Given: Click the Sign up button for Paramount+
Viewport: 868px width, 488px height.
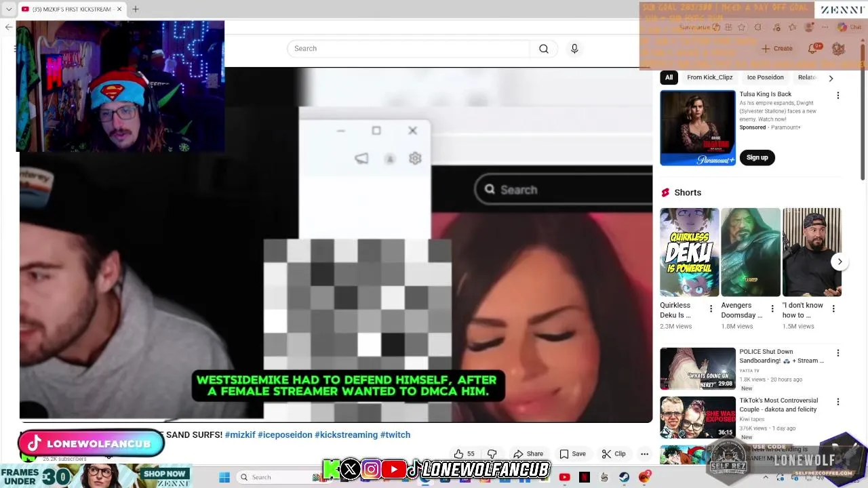Looking at the screenshot, I should pyautogui.click(x=757, y=158).
